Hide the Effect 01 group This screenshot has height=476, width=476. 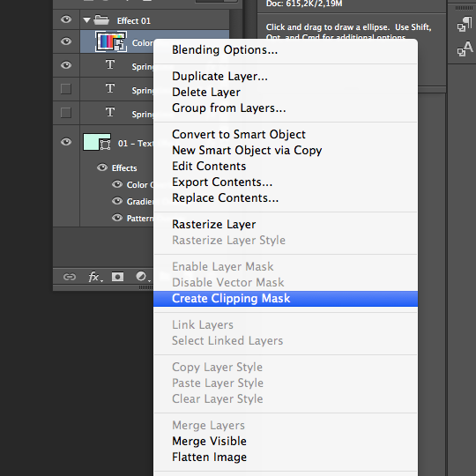tap(66, 19)
